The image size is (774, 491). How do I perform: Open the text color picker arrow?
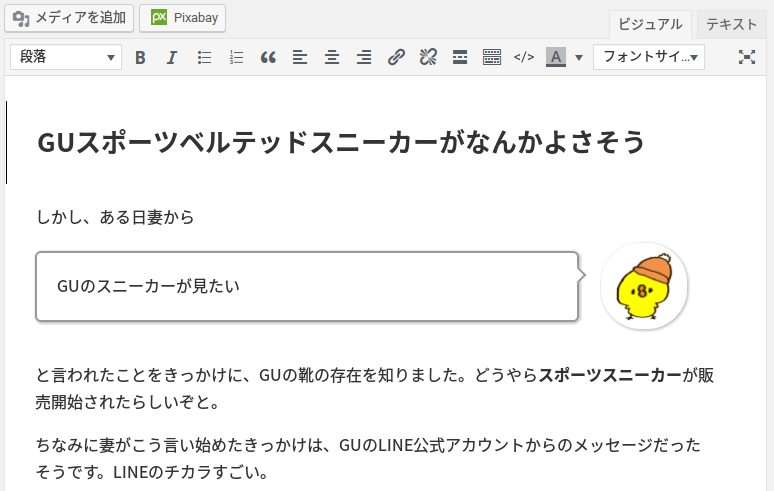point(579,58)
